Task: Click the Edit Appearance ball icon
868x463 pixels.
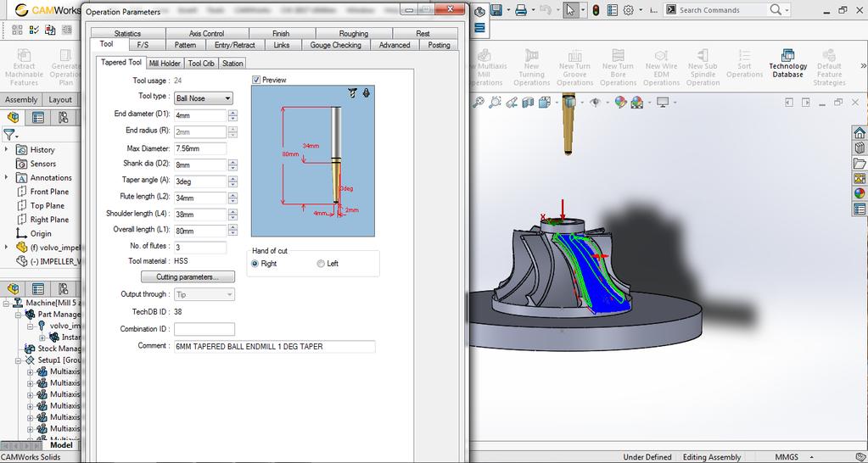Action: tap(620, 102)
